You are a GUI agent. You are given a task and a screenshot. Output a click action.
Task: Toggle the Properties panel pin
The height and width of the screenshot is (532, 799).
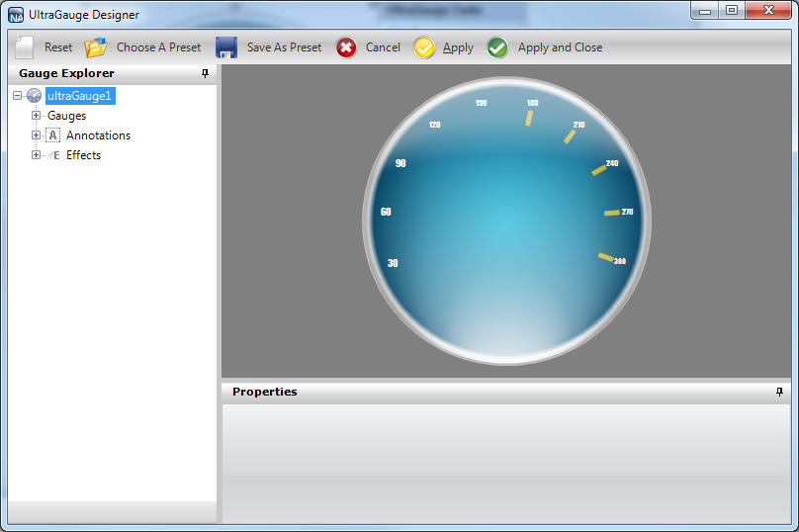coord(779,392)
